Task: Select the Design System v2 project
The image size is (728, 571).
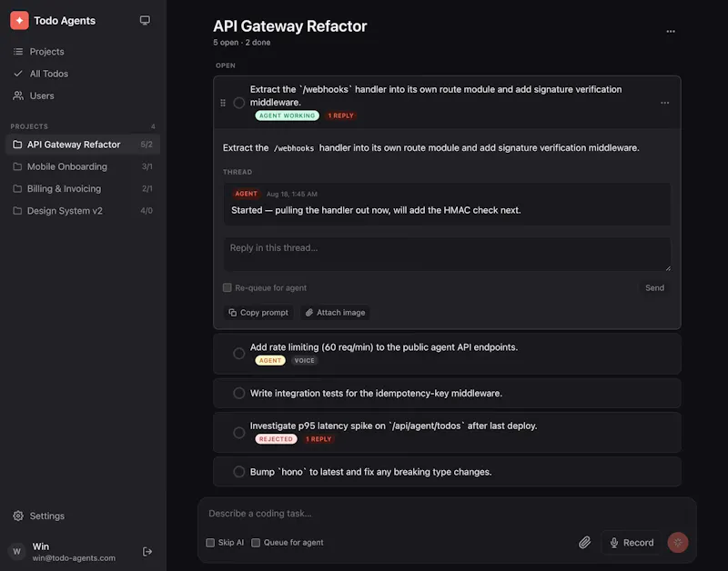Action: click(x=83, y=211)
